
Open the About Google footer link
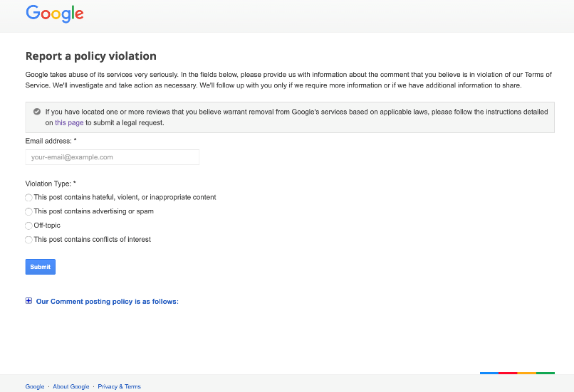[71, 386]
